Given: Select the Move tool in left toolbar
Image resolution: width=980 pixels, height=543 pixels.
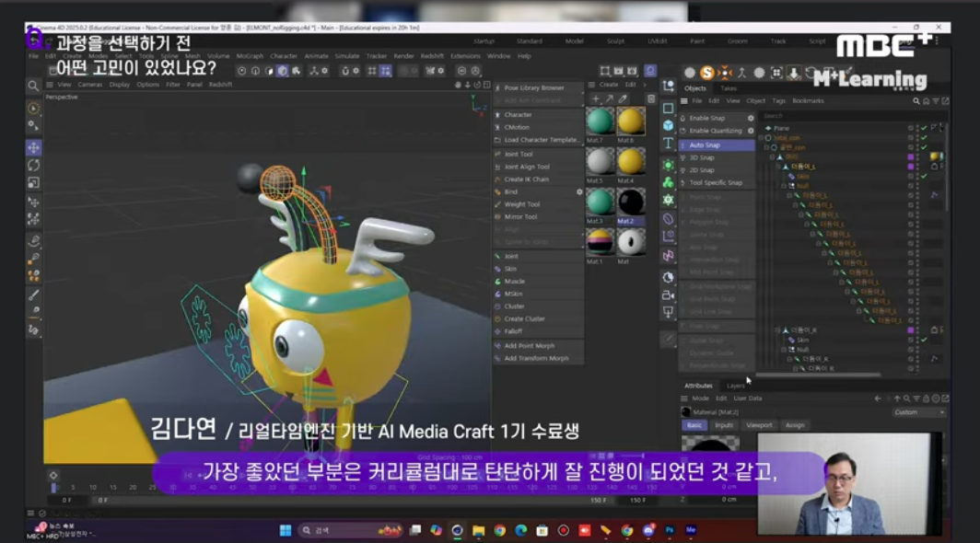Looking at the screenshot, I should 34,147.
